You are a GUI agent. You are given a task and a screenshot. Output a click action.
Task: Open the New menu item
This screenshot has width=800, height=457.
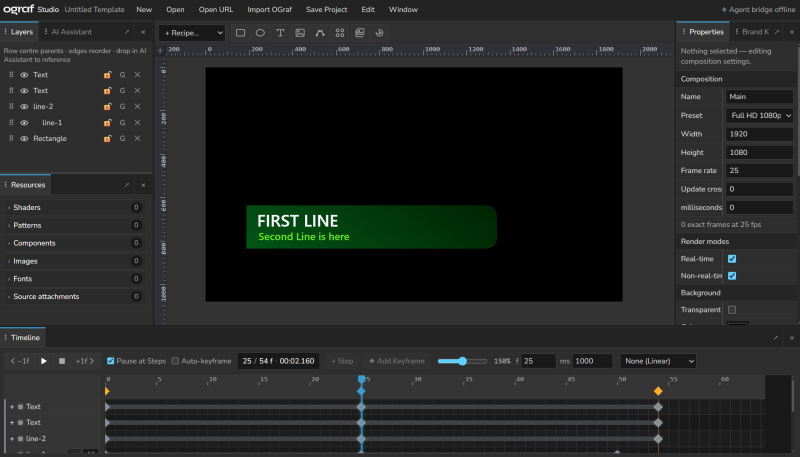(144, 10)
